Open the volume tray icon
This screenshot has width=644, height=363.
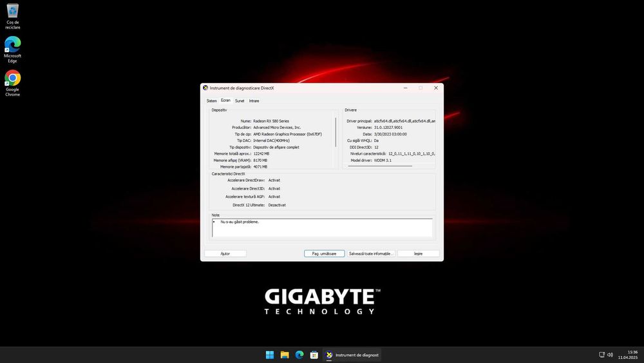pos(611,355)
